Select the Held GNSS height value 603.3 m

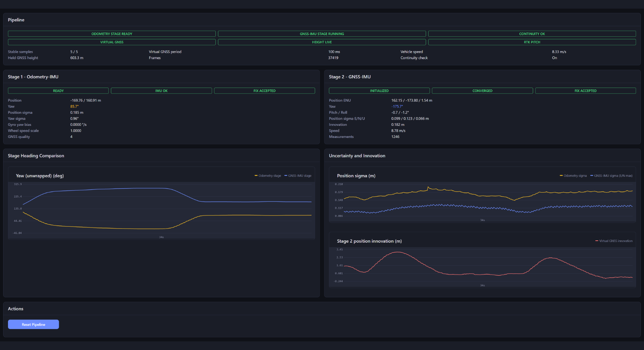[x=77, y=58]
